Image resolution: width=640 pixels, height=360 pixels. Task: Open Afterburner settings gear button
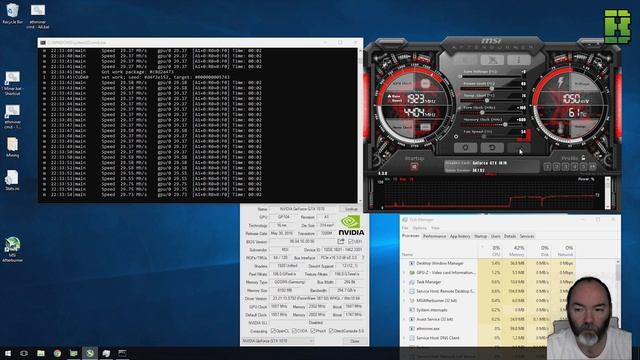pyautogui.click(x=466, y=147)
